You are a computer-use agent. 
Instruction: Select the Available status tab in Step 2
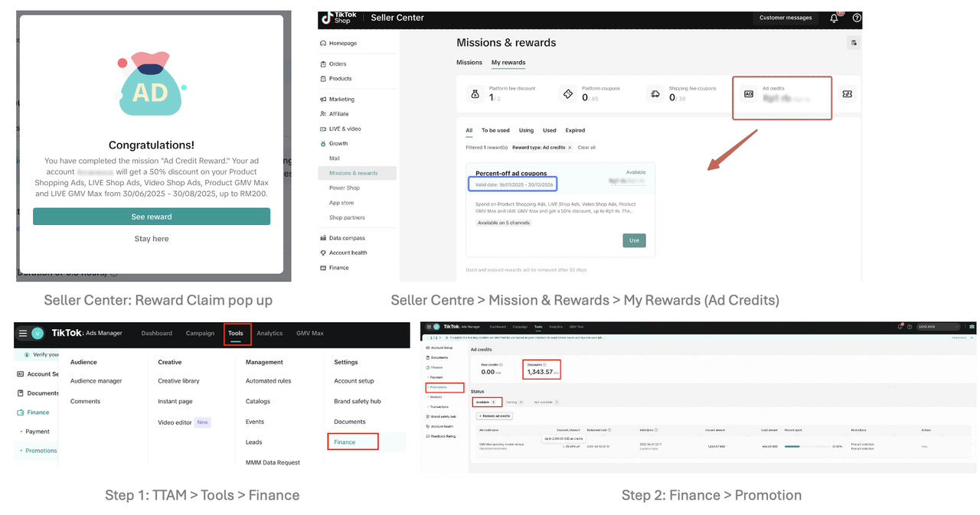(485, 401)
